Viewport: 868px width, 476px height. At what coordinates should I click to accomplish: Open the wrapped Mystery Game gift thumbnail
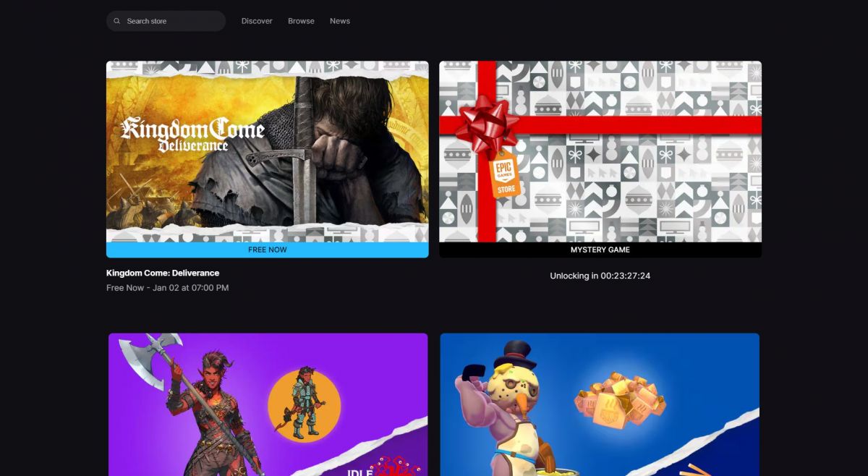(x=600, y=151)
